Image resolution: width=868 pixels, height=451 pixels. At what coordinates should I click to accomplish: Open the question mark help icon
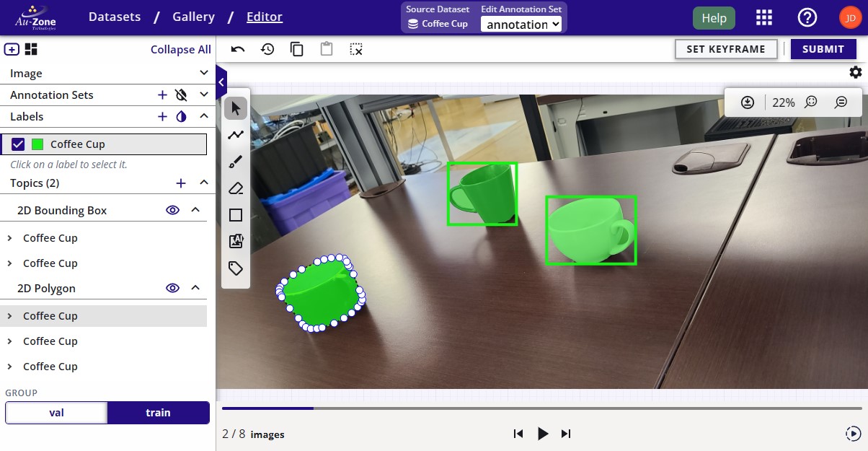coord(807,18)
